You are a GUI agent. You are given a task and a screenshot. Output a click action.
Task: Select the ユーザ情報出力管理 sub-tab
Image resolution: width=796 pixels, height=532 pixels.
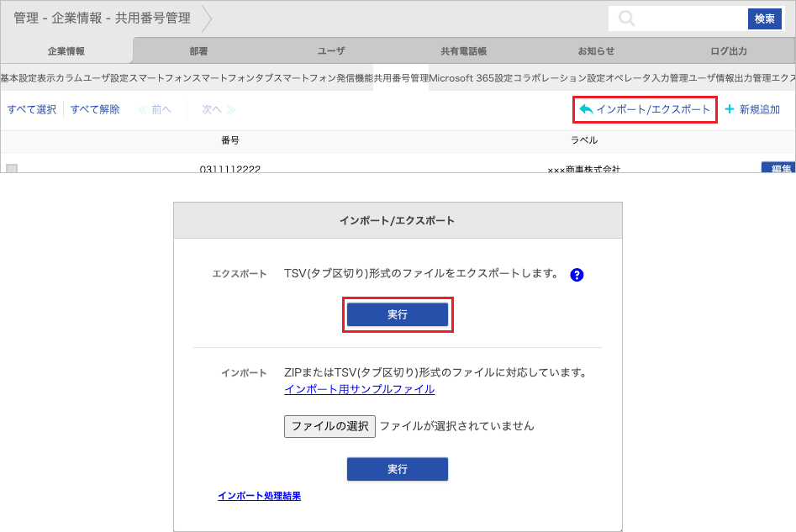click(730, 77)
